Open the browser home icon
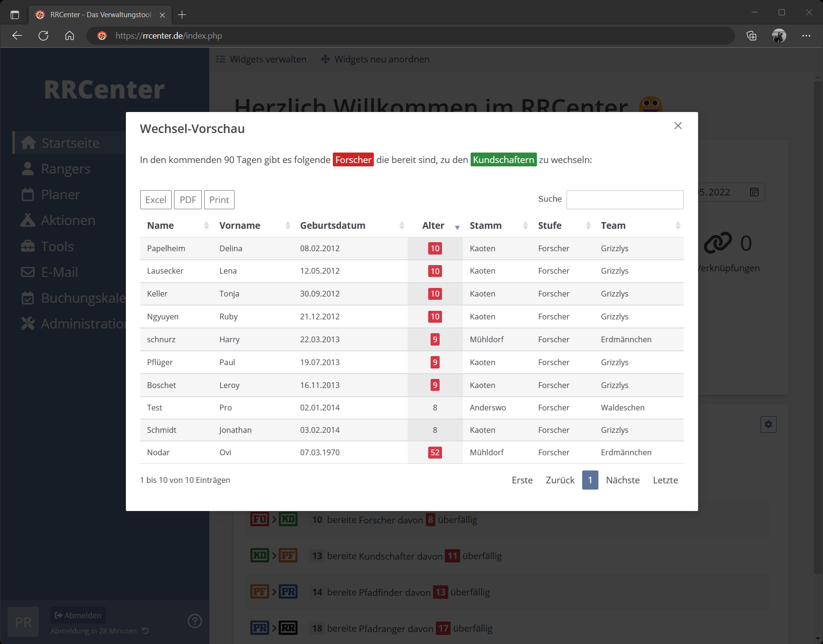 (x=70, y=36)
